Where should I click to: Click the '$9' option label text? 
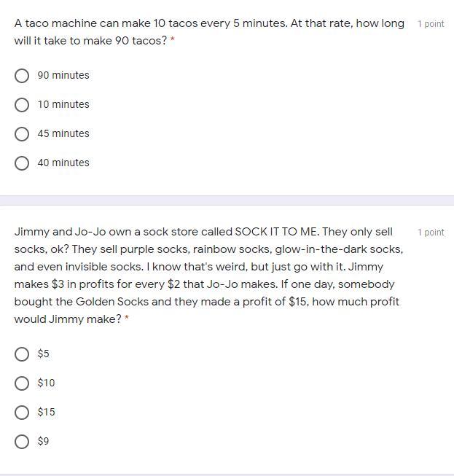44,442
